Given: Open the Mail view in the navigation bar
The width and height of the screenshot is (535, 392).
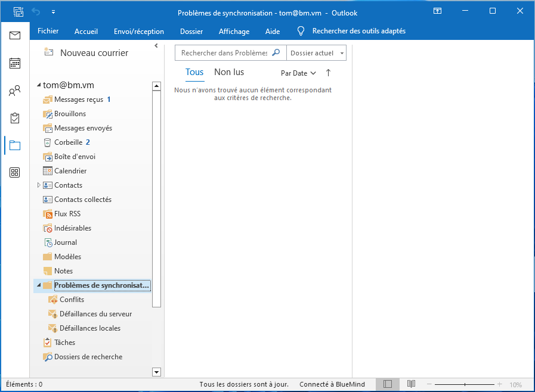Looking at the screenshot, I should (15, 36).
